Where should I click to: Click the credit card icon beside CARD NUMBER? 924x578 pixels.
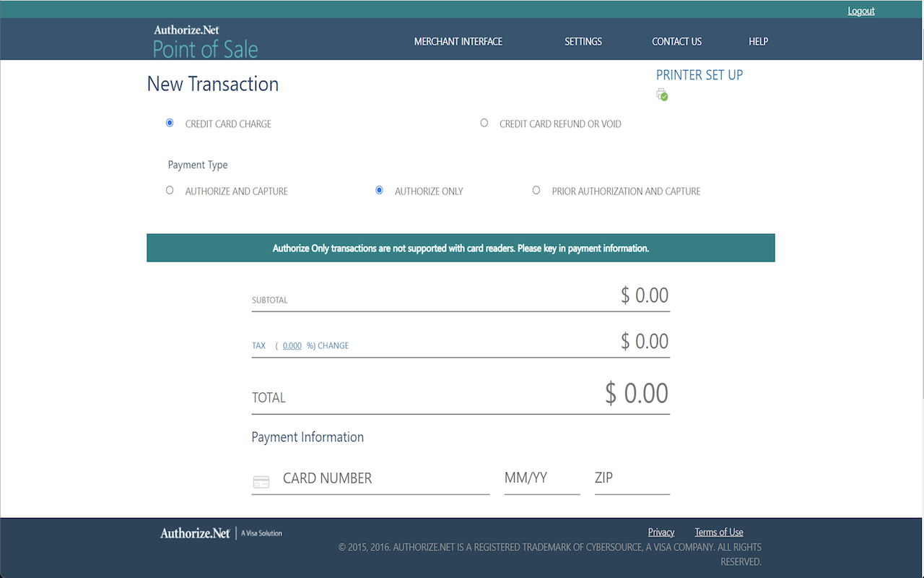261,481
